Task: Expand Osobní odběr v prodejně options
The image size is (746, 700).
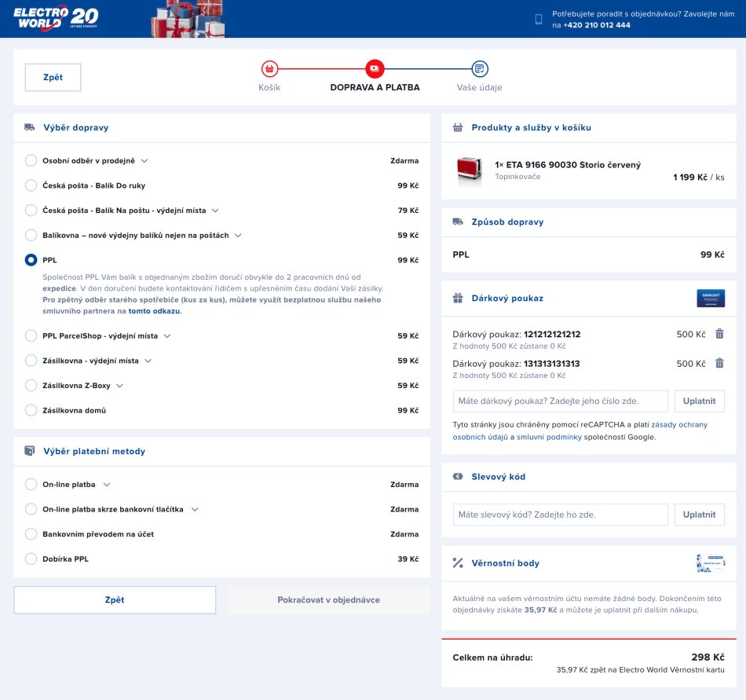Action: coord(144,161)
